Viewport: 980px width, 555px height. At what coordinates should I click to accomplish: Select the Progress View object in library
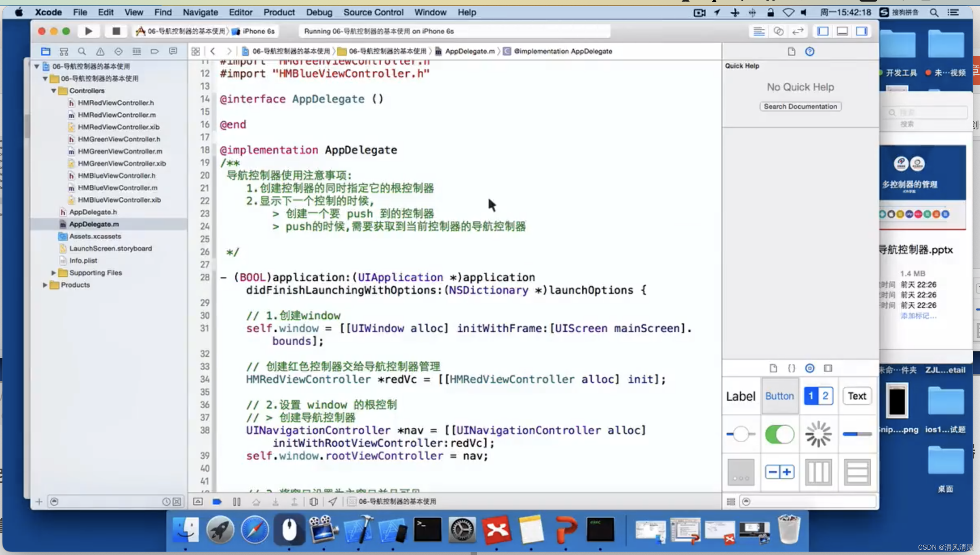tap(857, 434)
